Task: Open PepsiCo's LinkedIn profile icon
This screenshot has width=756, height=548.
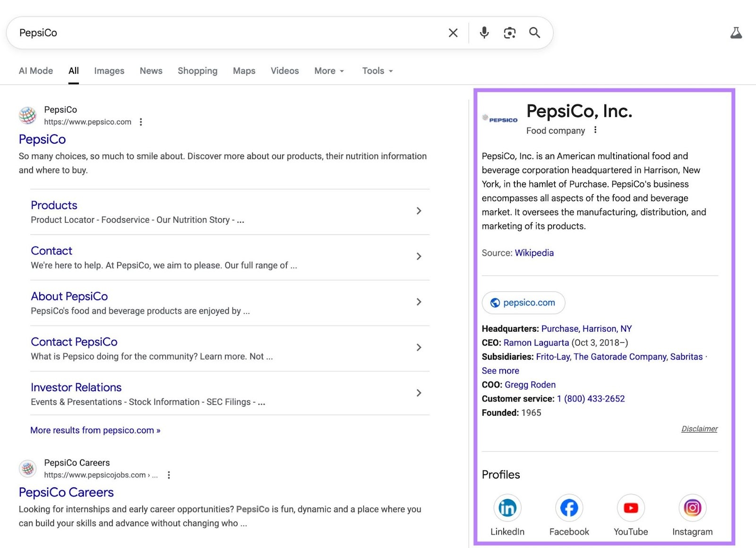Action: tap(507, 507)
